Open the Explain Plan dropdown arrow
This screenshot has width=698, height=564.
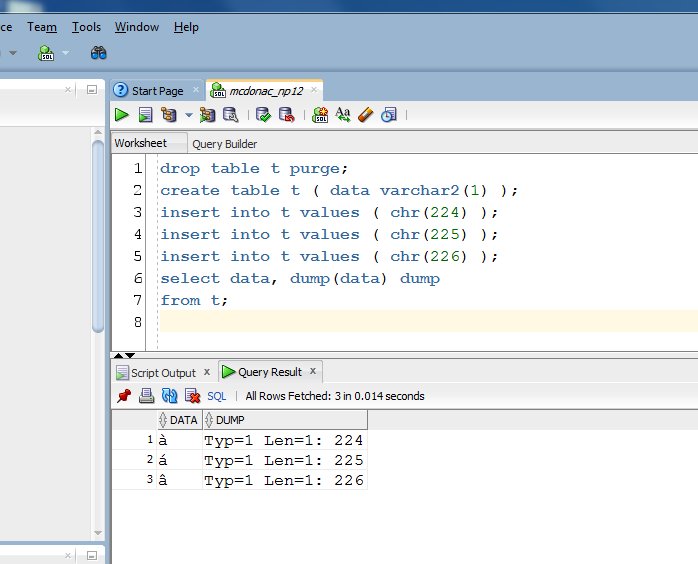point(187,116)
